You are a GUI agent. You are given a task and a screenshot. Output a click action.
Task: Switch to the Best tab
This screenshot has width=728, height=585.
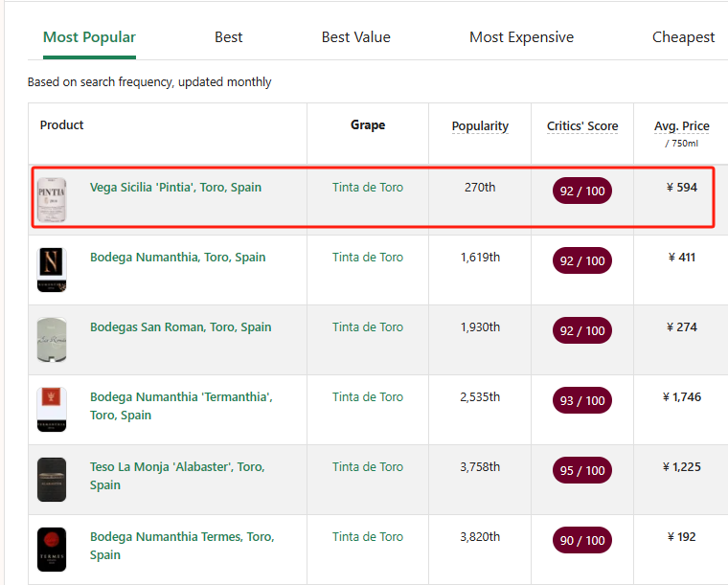coord(228,37)
